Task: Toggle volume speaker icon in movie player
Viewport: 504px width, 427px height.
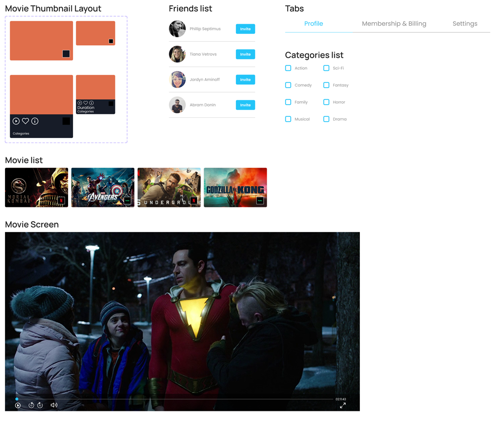Action: pos(54,405)
